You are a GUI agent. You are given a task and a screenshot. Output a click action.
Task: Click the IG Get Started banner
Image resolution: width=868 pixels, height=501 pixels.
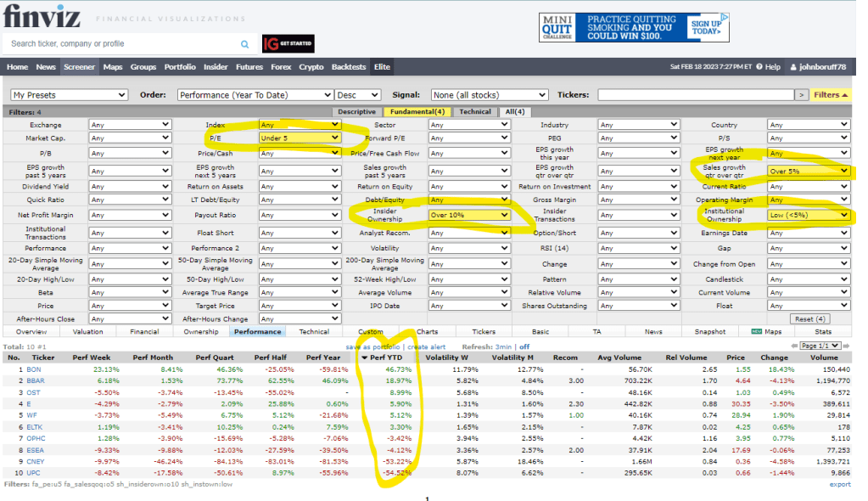288,44
